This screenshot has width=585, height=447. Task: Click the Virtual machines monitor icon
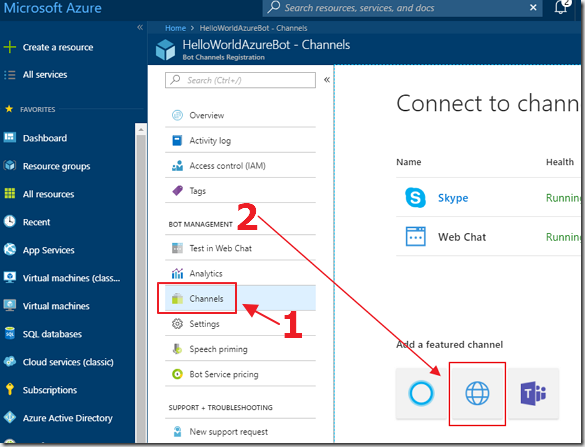10,306
